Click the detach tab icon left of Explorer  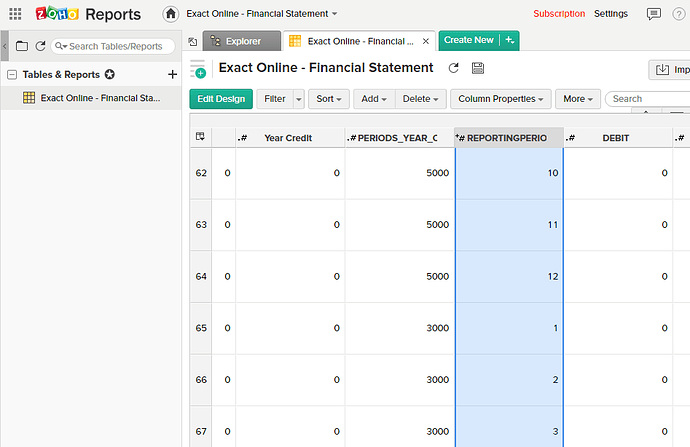[x=192, y=42]
